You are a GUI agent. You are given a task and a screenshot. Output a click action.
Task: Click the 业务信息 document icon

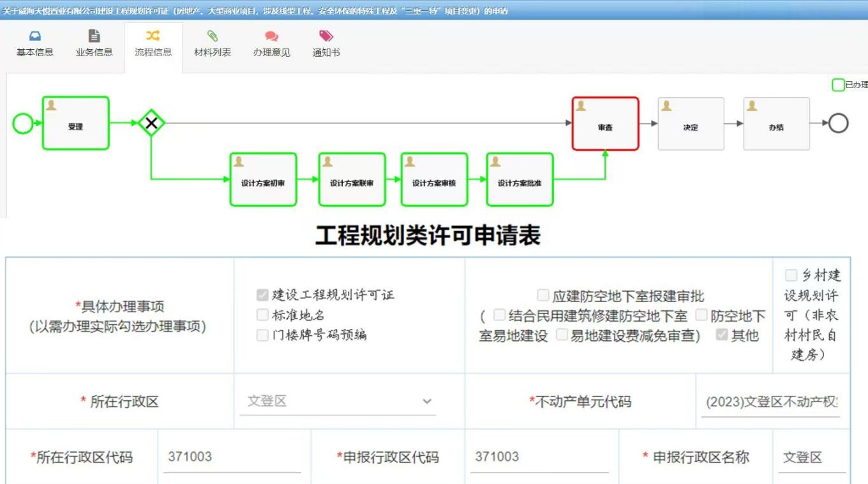point(94,36)
